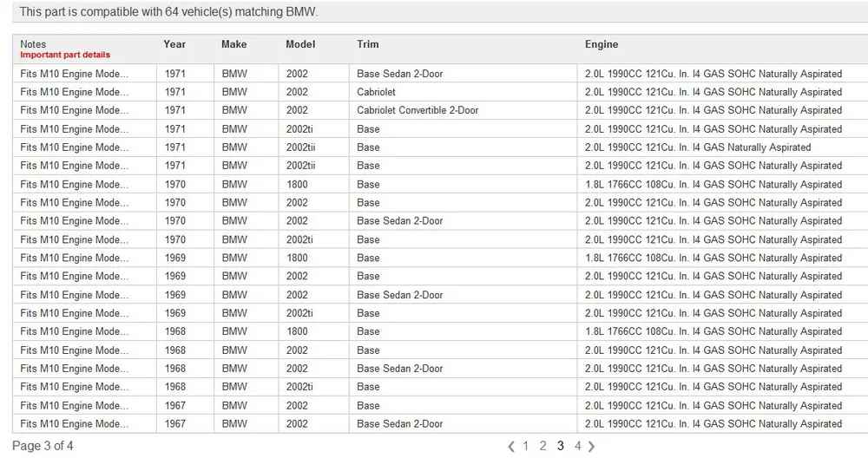Click the engine cell of the 1970 2002ti row

coord(713,239)
